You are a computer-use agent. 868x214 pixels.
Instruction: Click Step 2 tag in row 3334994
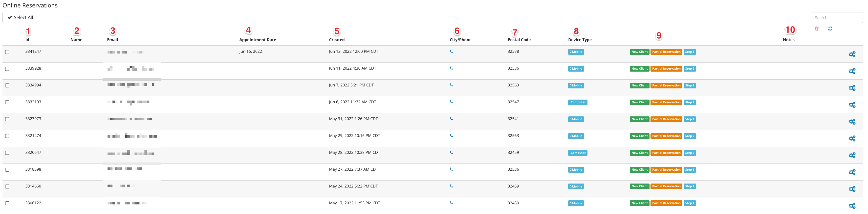click(689, 86)
